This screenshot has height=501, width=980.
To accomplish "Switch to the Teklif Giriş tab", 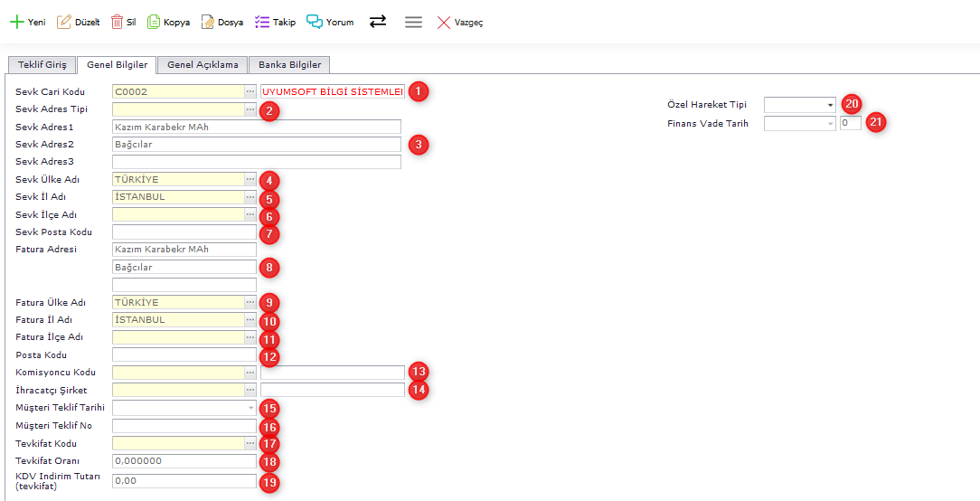I will pos(42,65).
